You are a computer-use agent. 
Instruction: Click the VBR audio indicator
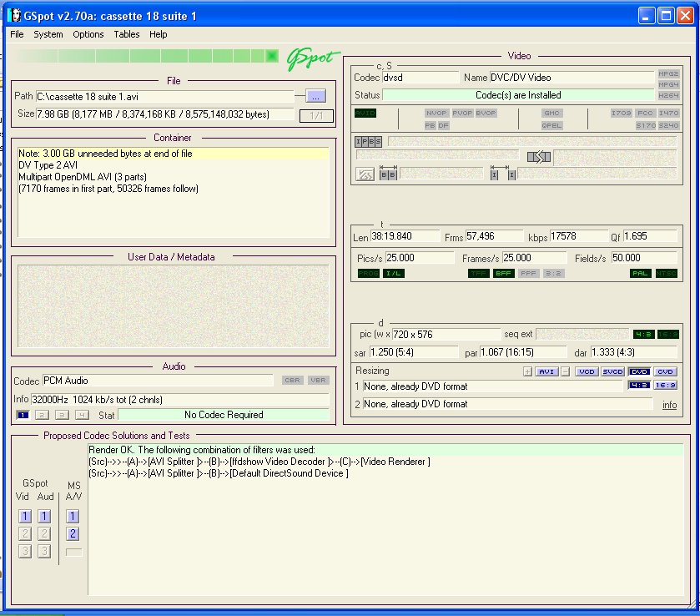point(318,380)
